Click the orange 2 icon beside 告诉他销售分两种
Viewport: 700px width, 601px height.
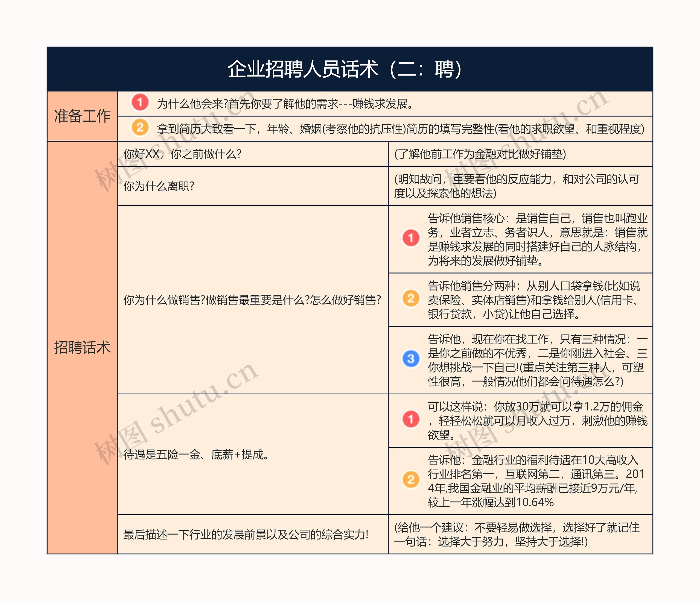[x=411, y=298]
